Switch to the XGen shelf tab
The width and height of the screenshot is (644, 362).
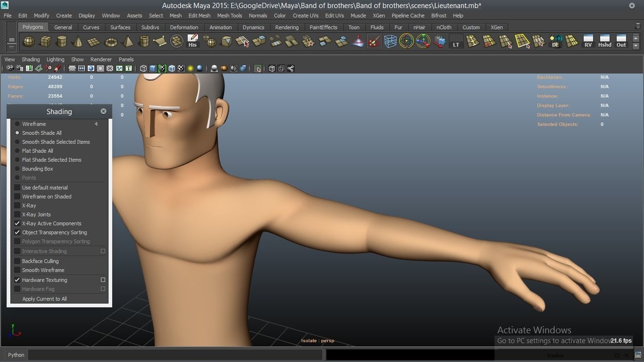[496, 27]
